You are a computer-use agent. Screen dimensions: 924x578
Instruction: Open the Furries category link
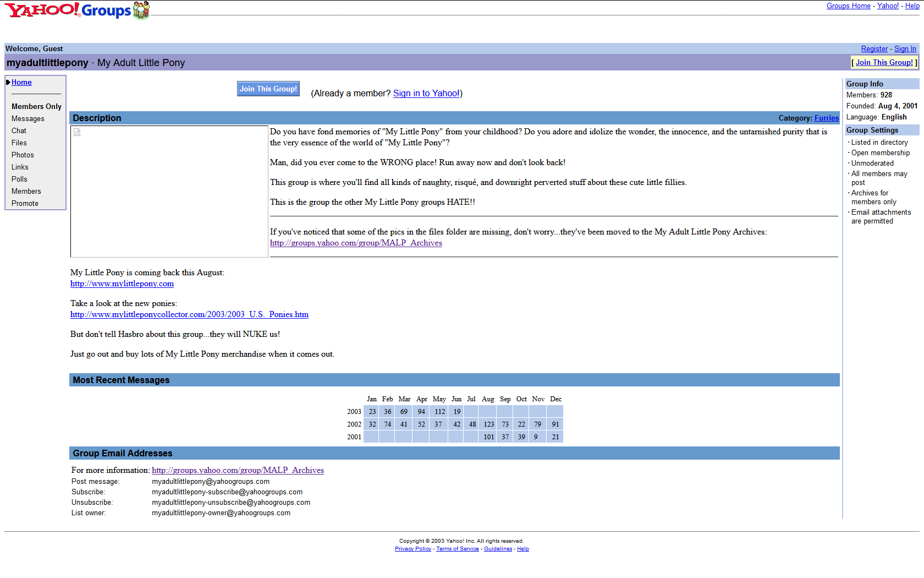coord(827,118)
